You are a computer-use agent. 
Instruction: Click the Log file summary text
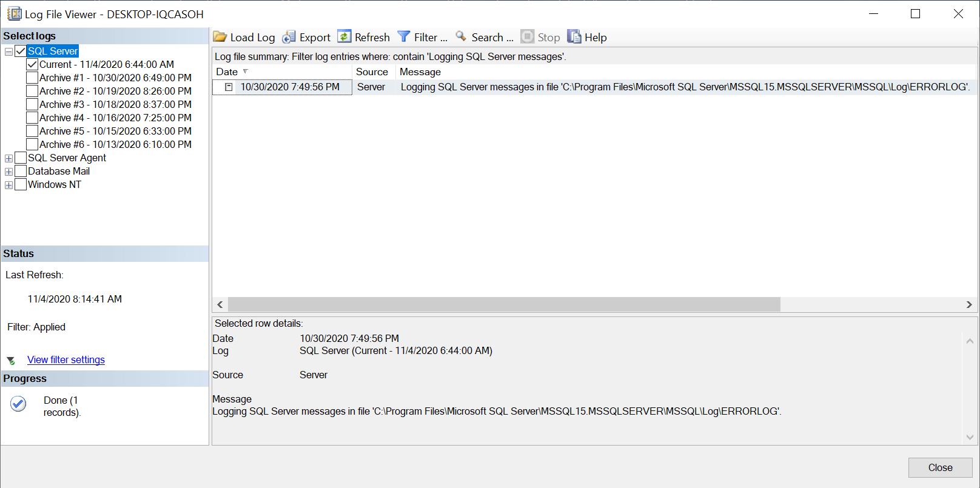(390, 56)
